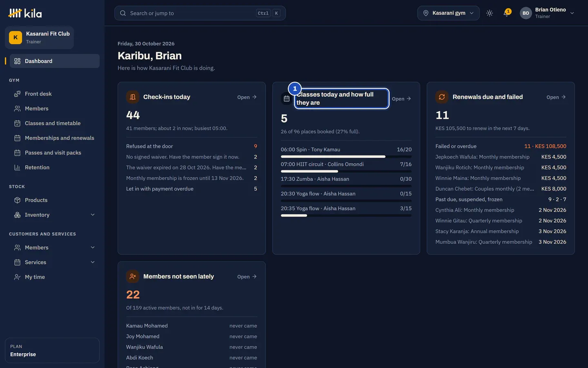Click the My time icon
This screenshot has width=588, height=368.
point(17,277)
